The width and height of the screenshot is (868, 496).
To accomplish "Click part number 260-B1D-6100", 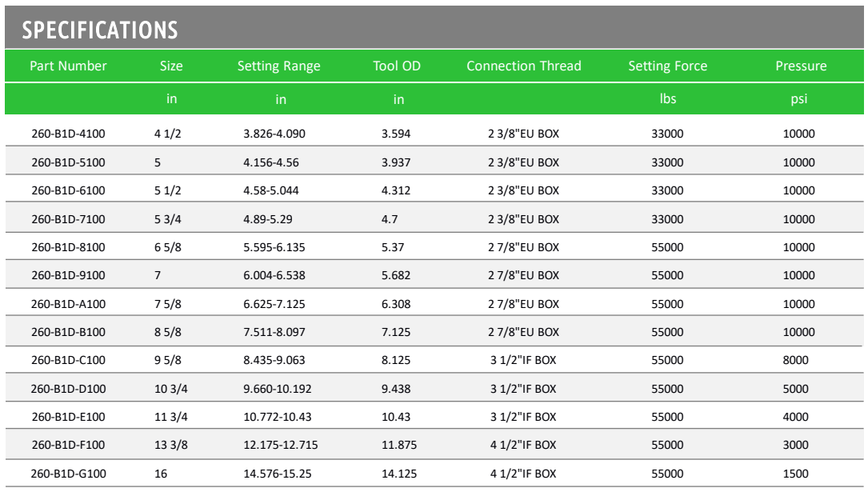I will click(68, 190).
